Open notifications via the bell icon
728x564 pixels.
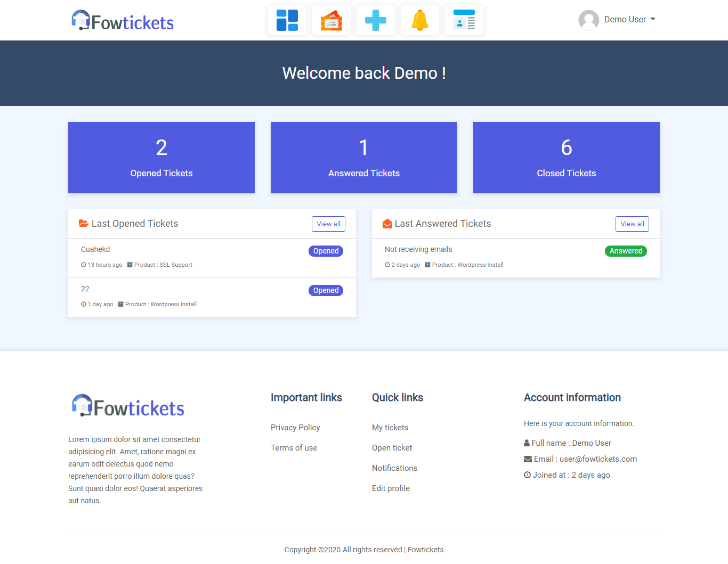[419, 20]
